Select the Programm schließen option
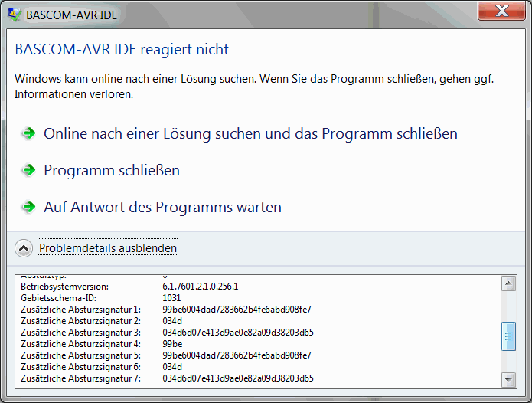 112,170
